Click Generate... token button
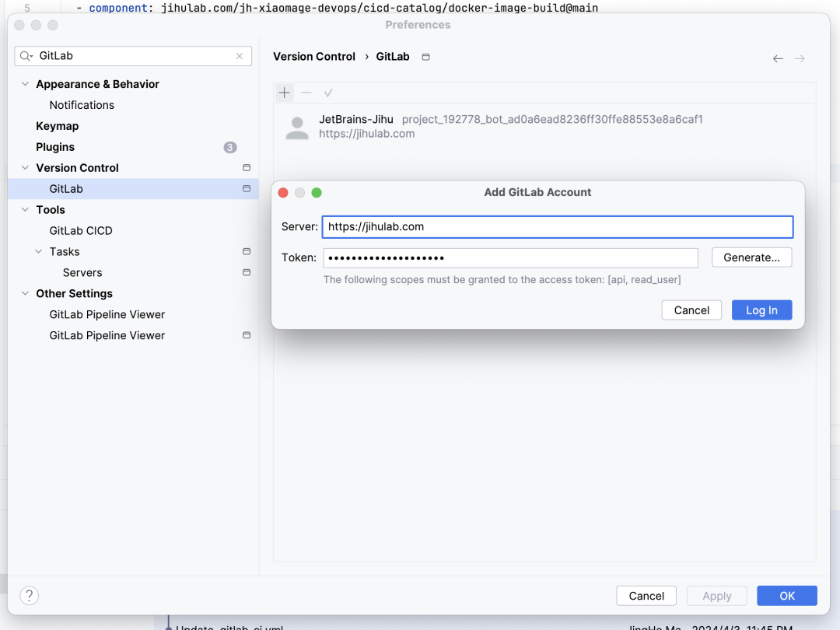This screenshot has height=630, width=840. tap(751, 257)
